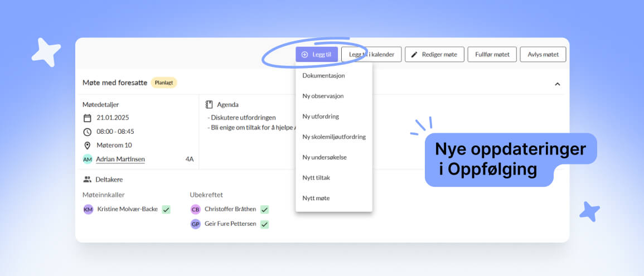
Task: Choose Ny observasjon menu entry
Action: pos(323,96)
